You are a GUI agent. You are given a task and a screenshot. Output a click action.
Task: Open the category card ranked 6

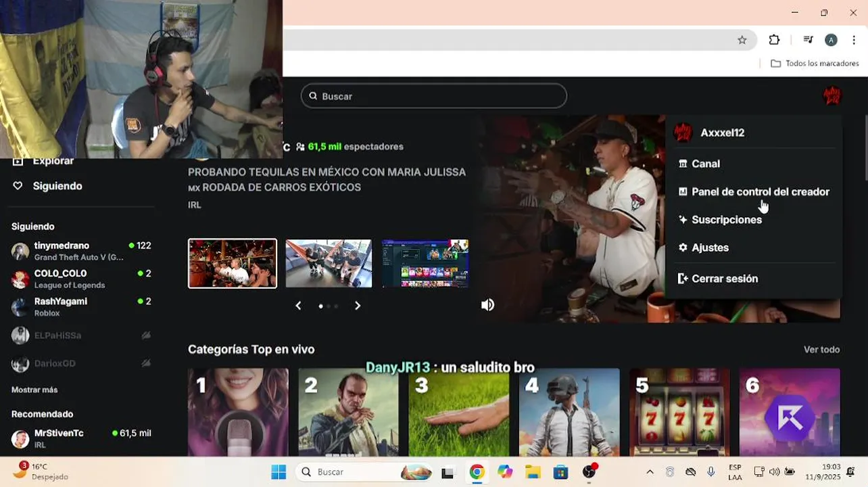[790, 412]
